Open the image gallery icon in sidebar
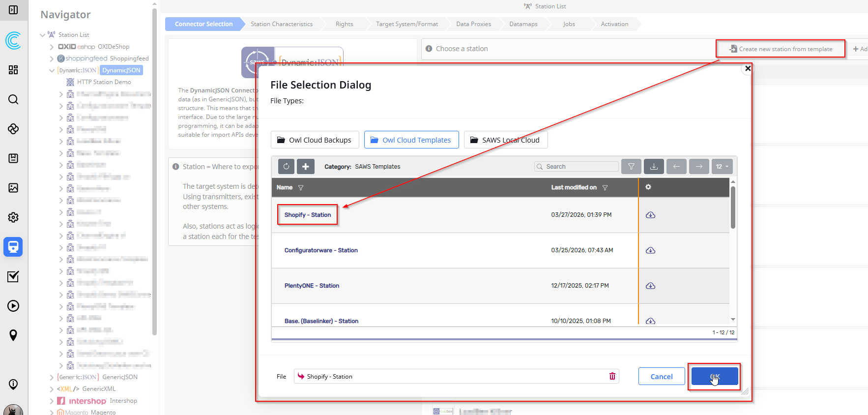 pos(13,188)
